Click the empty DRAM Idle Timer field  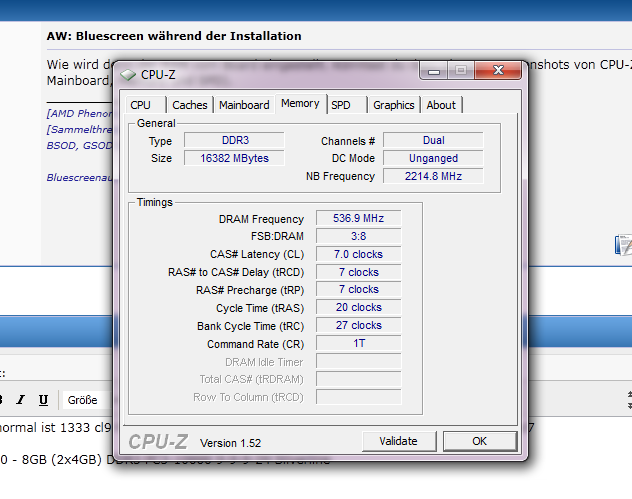pyautogui.click(x=359, y=361)
